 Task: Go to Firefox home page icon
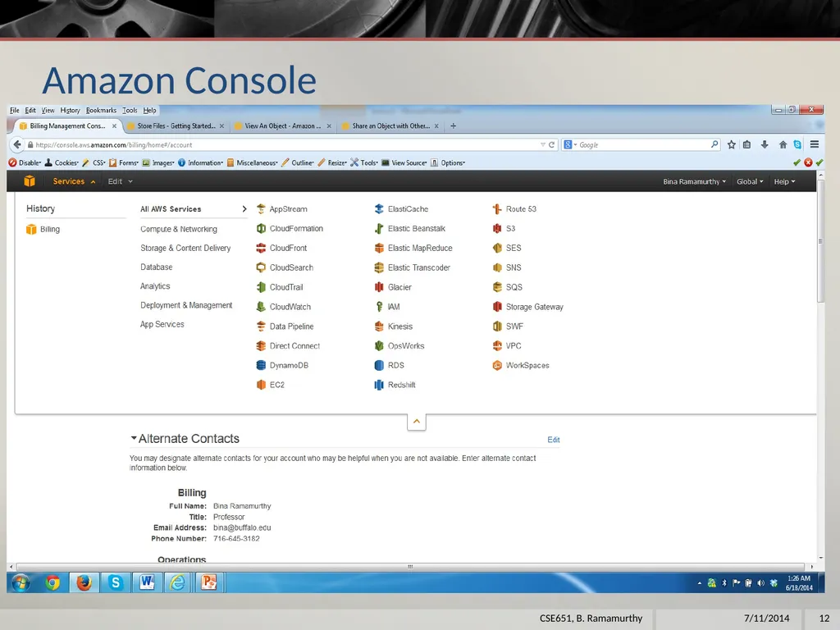coord(783,144)
